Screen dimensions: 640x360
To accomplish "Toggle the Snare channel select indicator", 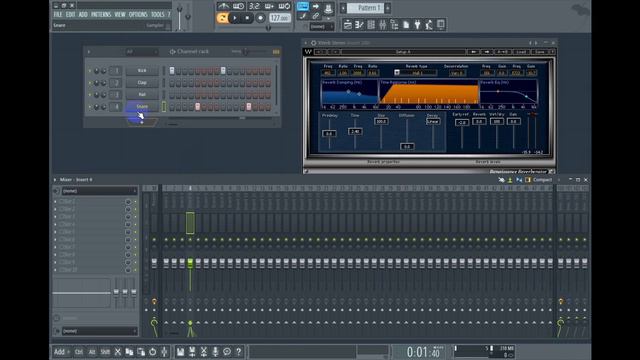I will pos(164,107).
